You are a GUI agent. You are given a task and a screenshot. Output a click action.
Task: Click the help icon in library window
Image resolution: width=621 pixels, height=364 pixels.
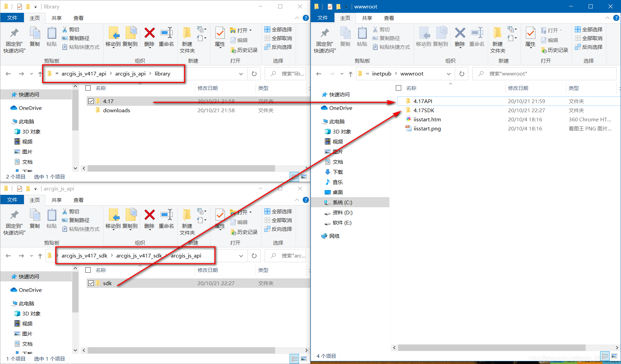306,18
